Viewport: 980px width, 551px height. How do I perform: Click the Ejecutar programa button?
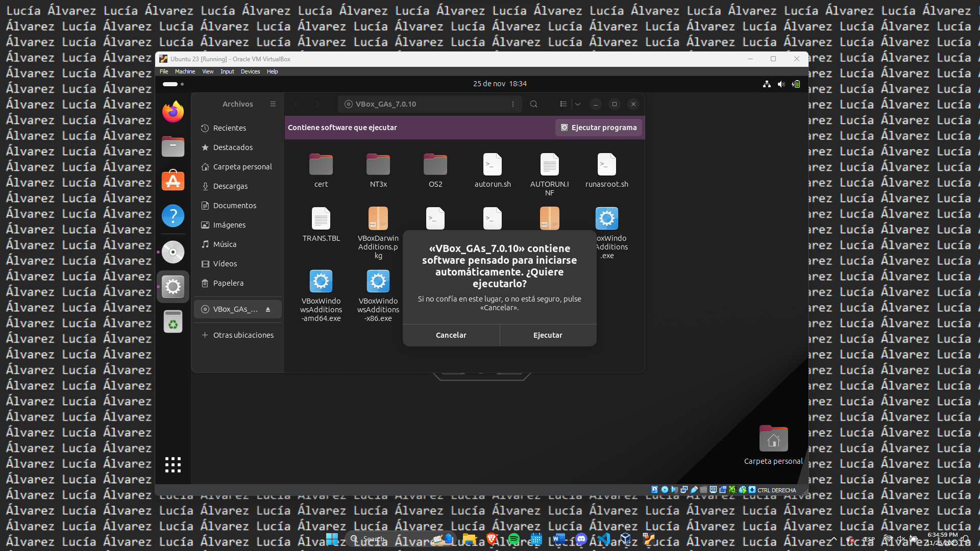[599, 128]
